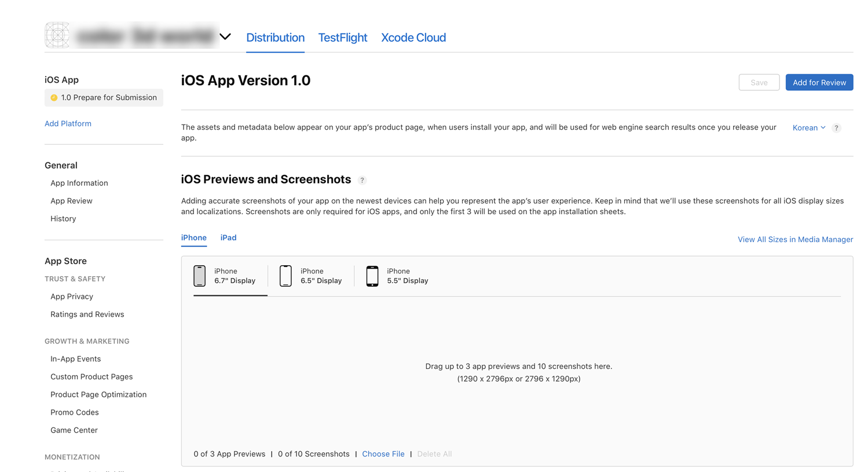
Task: Click the greyed-out Delete All link
Action: click(x=434, y=454)
